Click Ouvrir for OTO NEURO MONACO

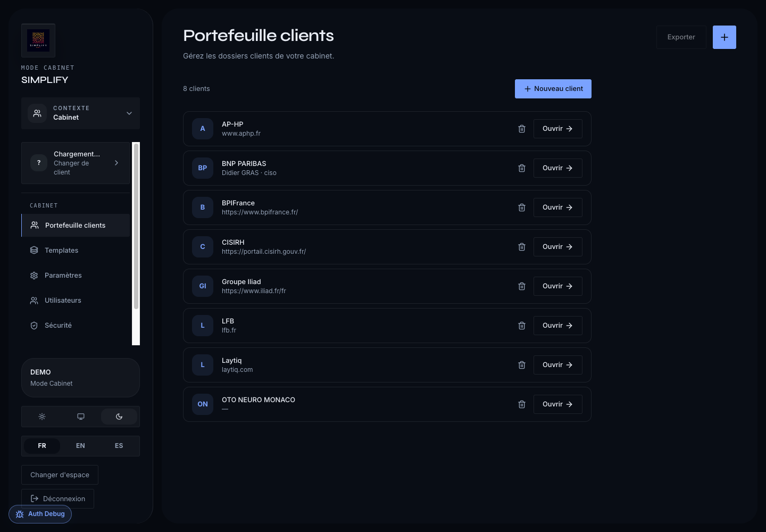[x=558, y=404]
